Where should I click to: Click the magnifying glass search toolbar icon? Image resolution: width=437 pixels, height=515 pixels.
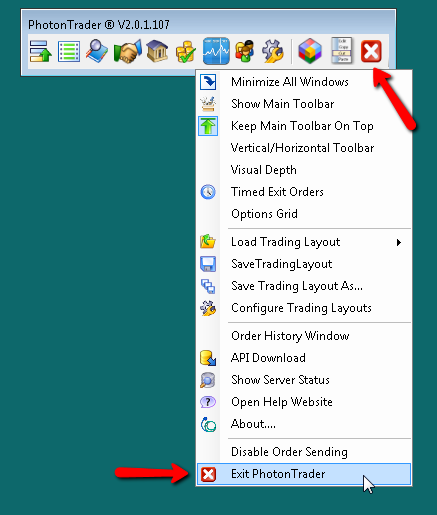click(x=97, y=51)
